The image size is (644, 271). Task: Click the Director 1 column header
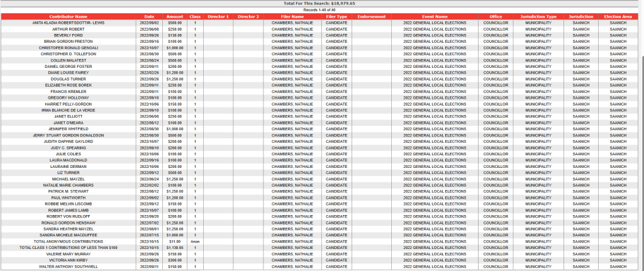point(218,16)
